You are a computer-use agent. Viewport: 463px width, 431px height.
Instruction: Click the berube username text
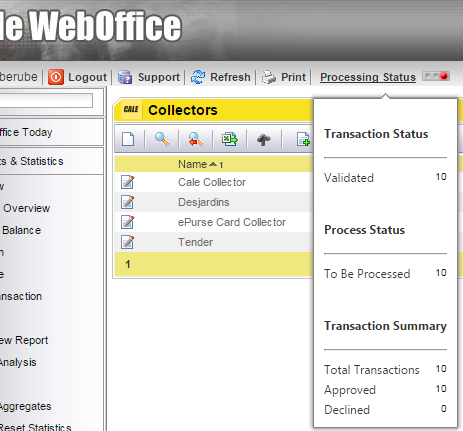point(19,77)
